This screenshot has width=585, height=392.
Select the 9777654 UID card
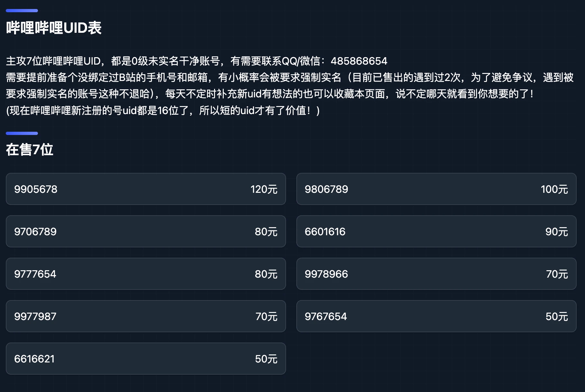pyautogui.click(x=146, y=274)
